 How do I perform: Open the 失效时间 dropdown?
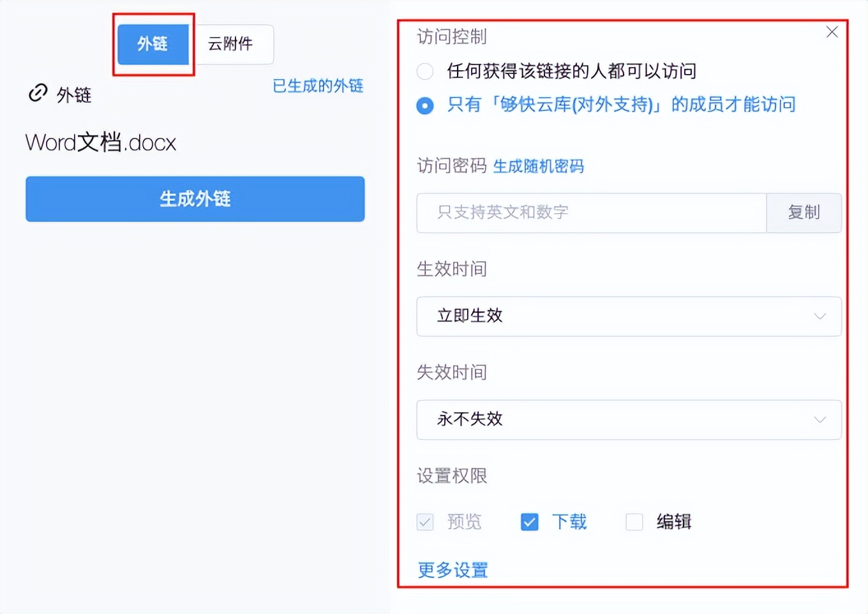[x=629, y=420]
